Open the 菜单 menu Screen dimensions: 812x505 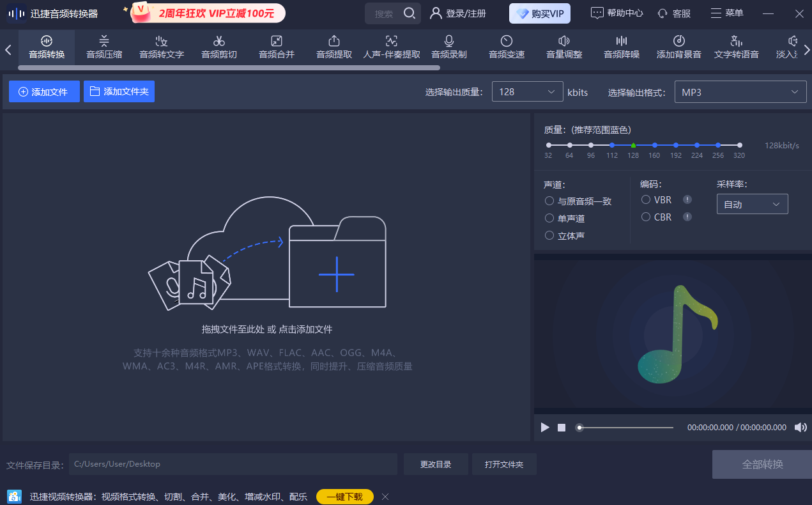coord(727,13)
